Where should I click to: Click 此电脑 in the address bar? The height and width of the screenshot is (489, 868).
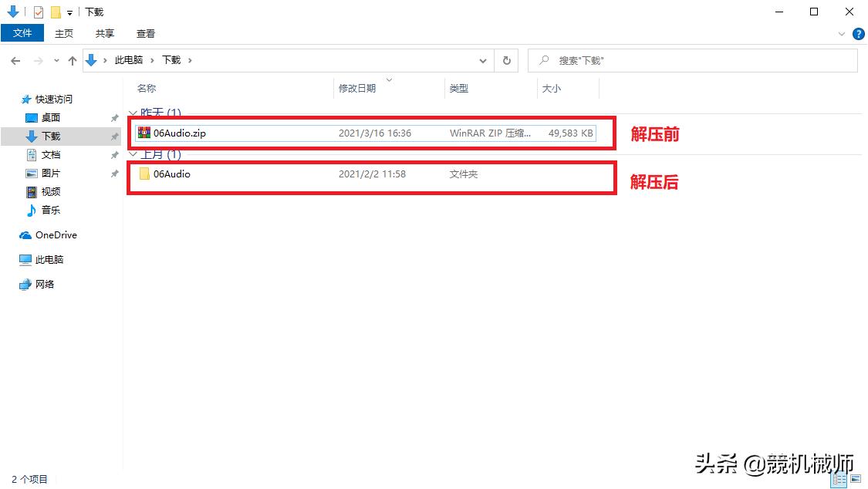coord(128,59)
